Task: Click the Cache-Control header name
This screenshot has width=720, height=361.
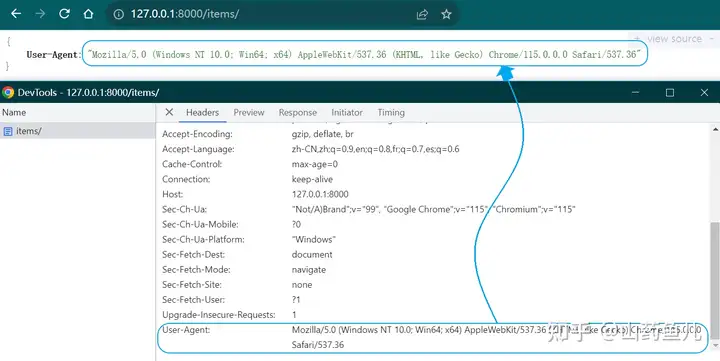Action: [192, 164]
